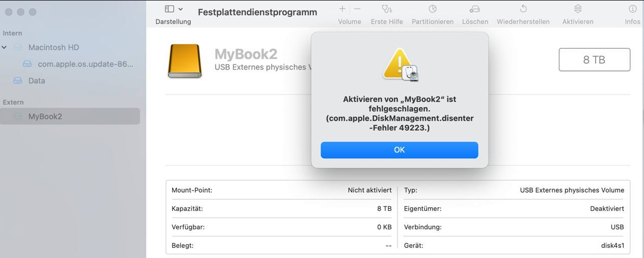Viewport: 644px width, 258px height.
Task: Select MyBook2 under Extern
Action: (70, 116)
